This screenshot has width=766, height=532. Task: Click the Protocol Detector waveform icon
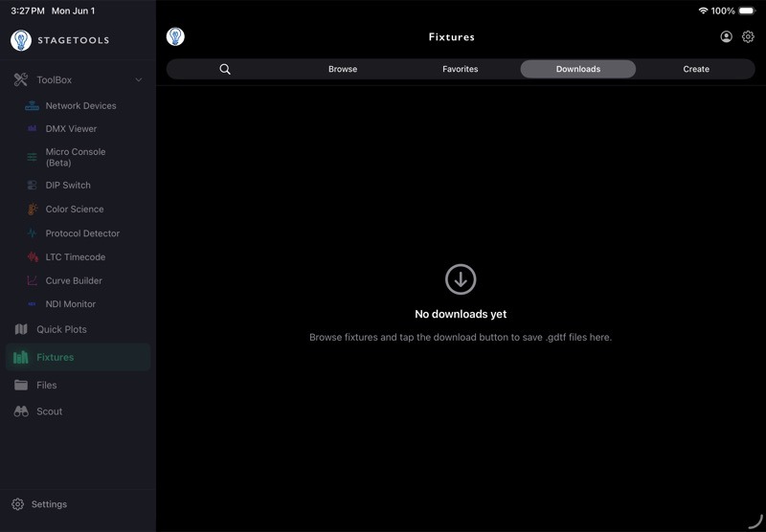tap(32, 233)
